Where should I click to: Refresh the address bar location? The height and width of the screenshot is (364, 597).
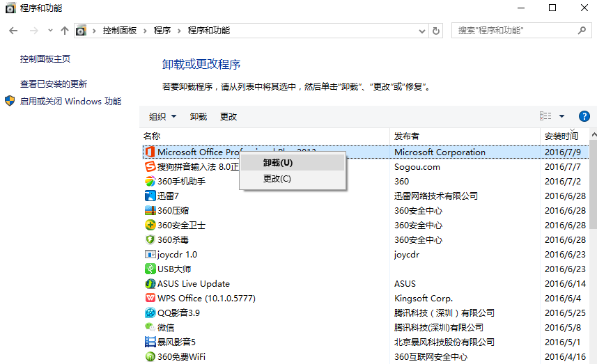tap(436, 31)
